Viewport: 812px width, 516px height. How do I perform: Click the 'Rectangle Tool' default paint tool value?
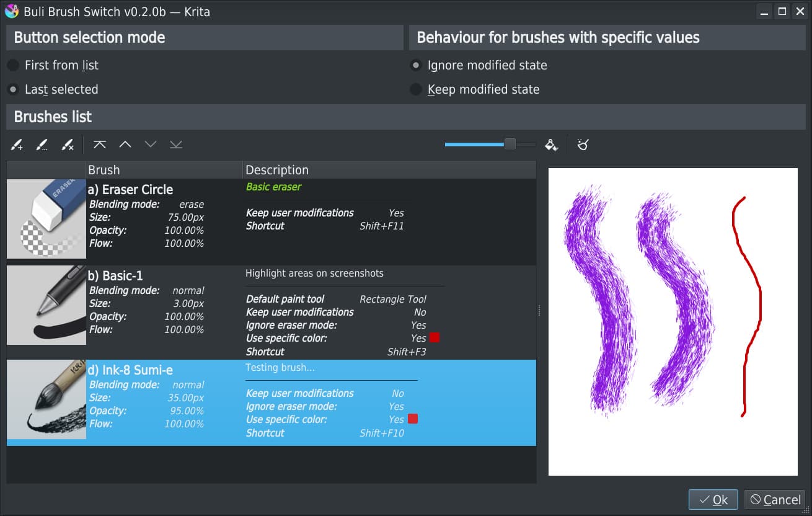393,299
